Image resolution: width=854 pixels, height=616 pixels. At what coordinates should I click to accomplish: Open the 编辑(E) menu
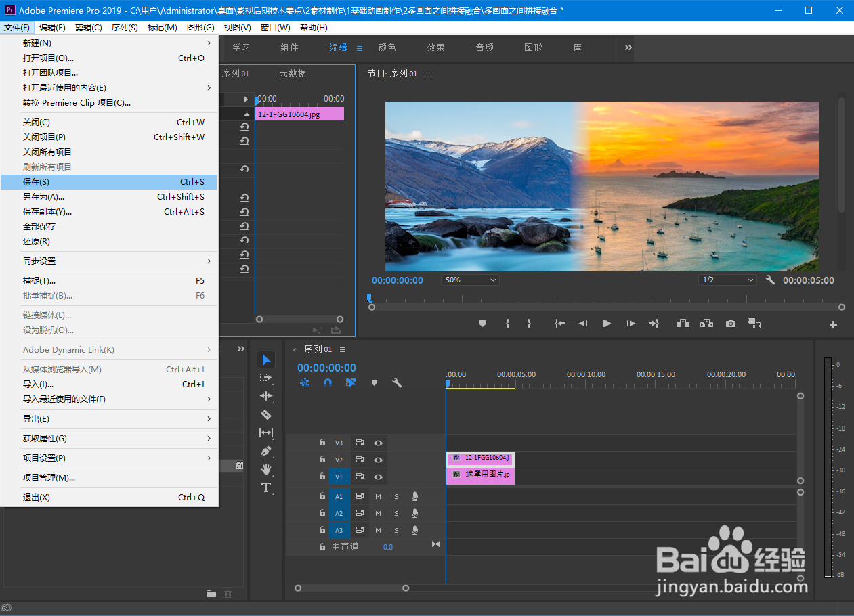click(52, 27)
